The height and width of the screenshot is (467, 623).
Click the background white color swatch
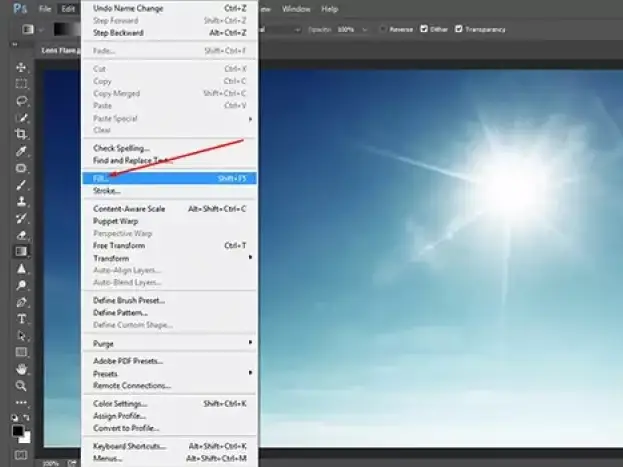click(x=26, y=439)
